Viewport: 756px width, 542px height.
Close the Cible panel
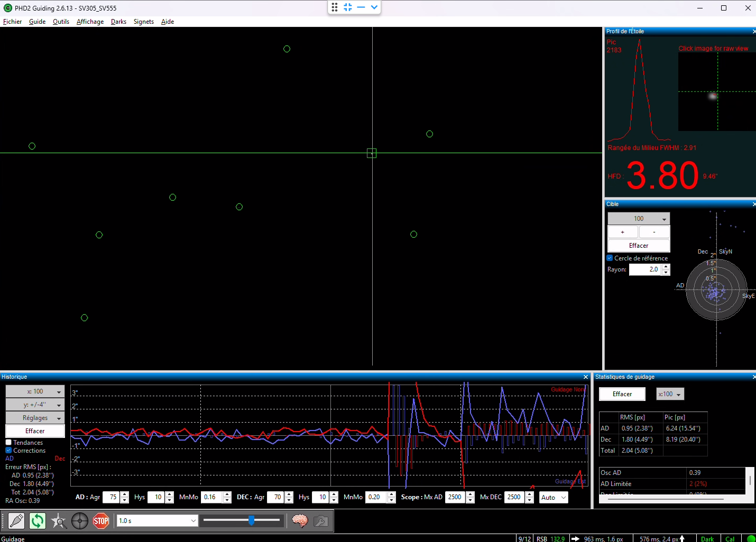754,204
